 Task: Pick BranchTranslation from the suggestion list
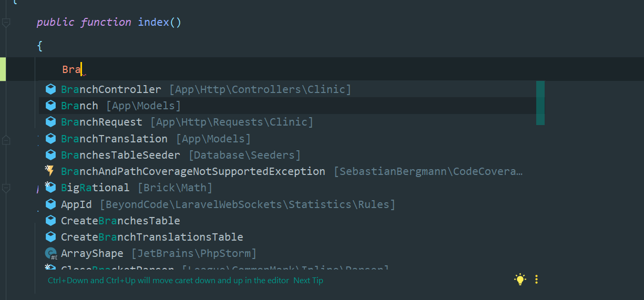[292, 139]
